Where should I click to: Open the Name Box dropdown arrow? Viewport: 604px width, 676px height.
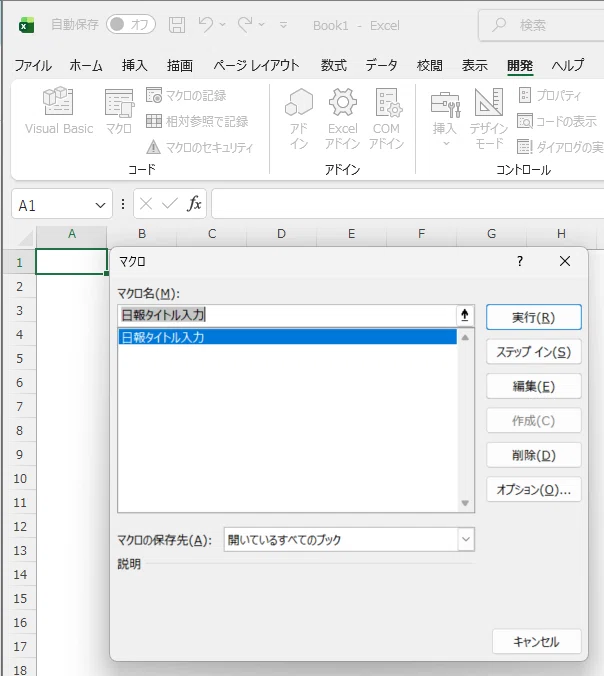pos(100,205)
